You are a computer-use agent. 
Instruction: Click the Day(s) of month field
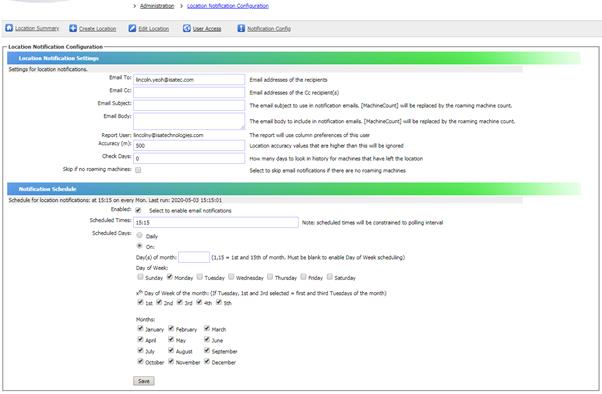194,257
